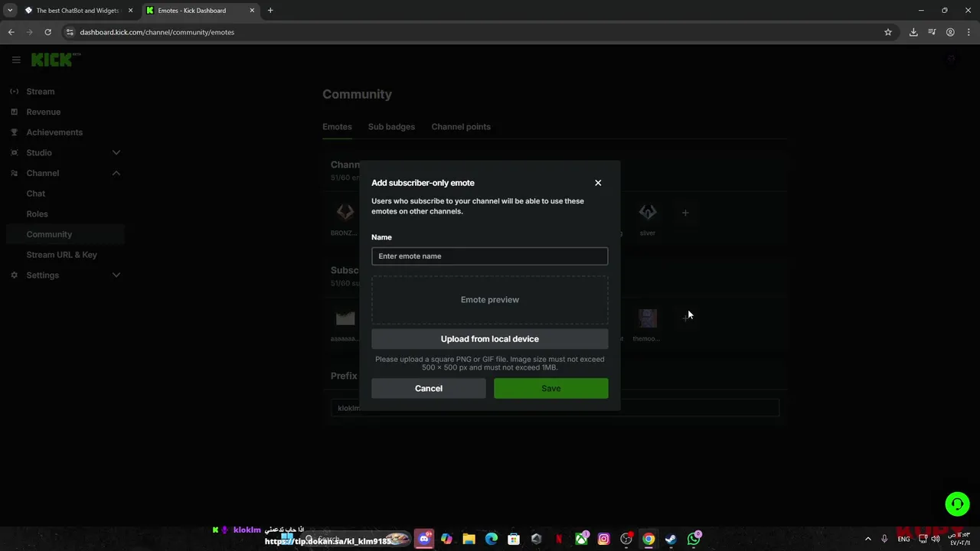Open the hamburger menu next to Kick logo
The image size is (980, 551).
(16, 60)
